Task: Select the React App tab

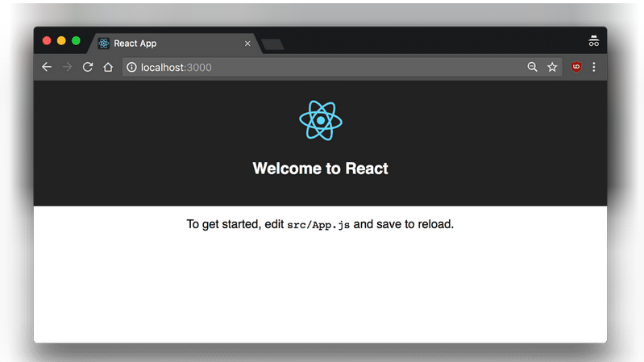Action: tap(175, 44)
